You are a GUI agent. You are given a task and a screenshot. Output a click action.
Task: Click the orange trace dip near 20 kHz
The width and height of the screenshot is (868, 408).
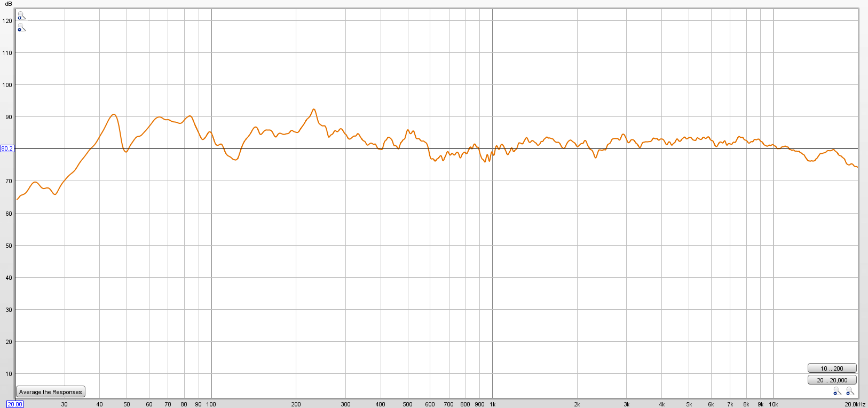856,167
